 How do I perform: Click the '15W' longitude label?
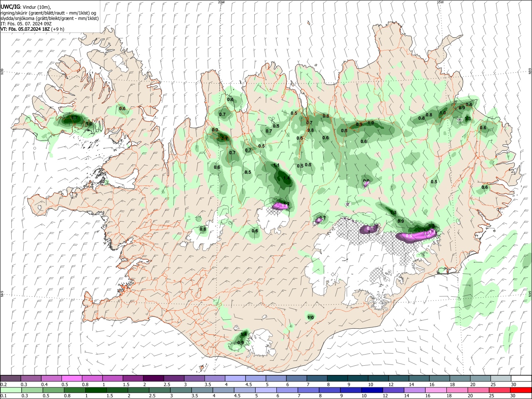440,2
